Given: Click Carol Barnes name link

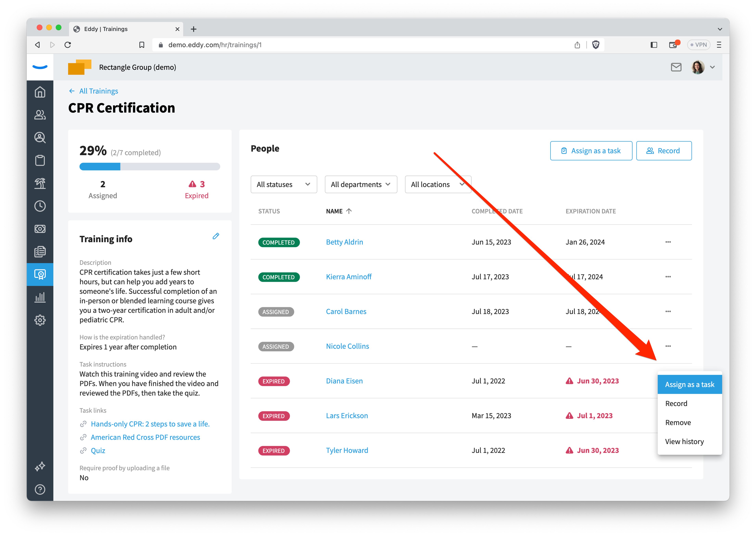Looking at the screenshot, I should click(346, 311).
